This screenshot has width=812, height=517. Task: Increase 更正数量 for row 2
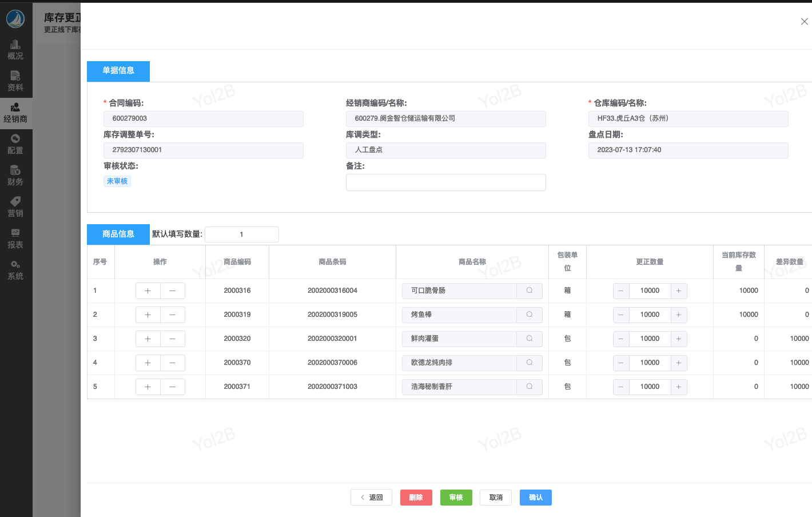pos(679,315)
